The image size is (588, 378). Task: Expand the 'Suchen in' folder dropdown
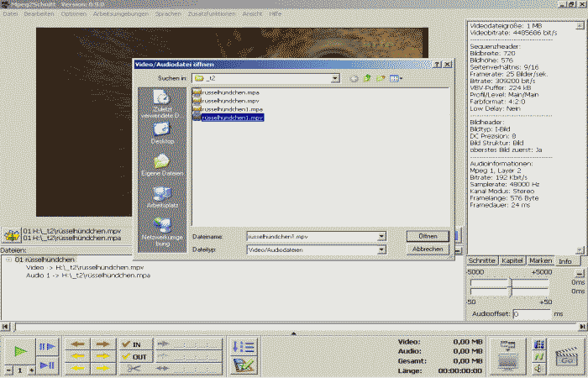[x=334, y=78]
